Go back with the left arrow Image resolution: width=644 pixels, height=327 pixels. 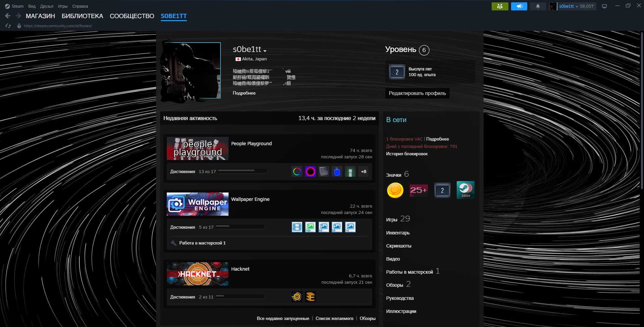pyautogui.click(x=8, y=16)
